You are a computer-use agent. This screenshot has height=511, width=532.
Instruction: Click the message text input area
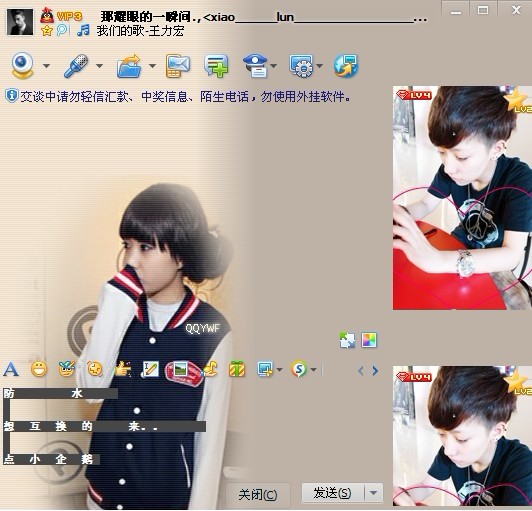193,428
